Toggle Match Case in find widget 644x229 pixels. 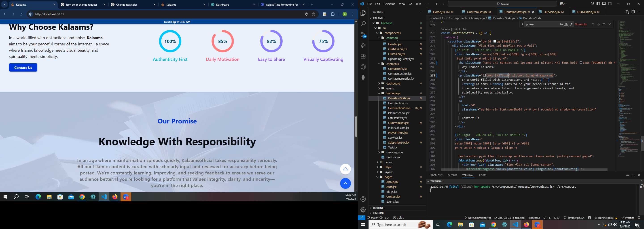561,24
